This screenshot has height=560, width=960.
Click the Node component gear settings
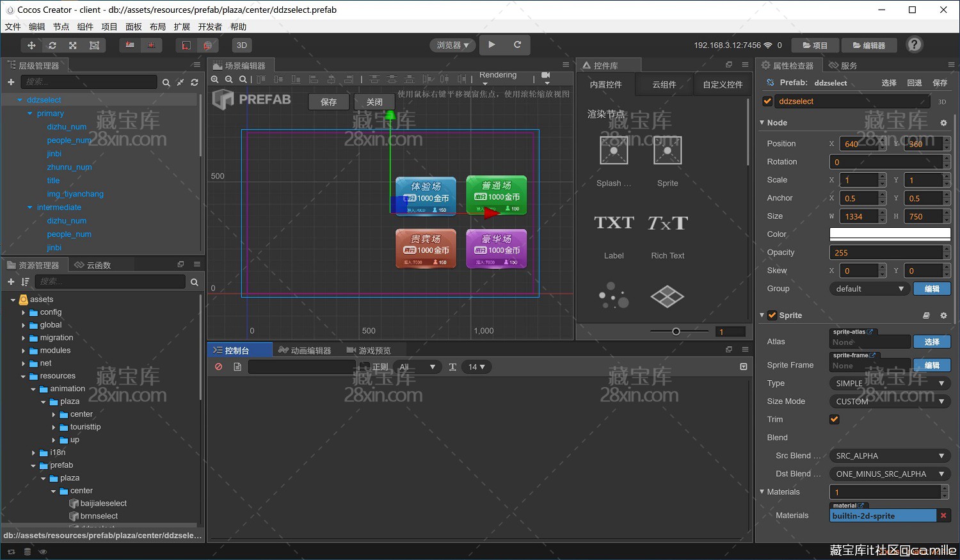tap(943, 123)
